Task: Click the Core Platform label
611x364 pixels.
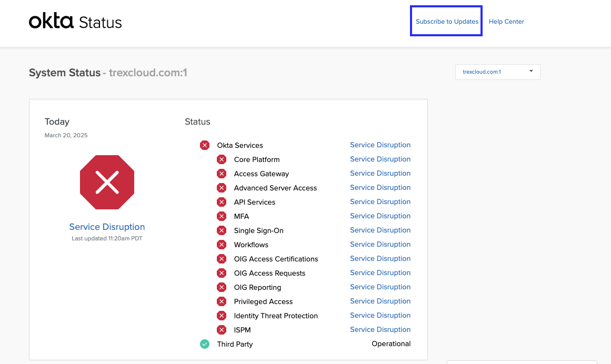Action: (x=257, y=159)
